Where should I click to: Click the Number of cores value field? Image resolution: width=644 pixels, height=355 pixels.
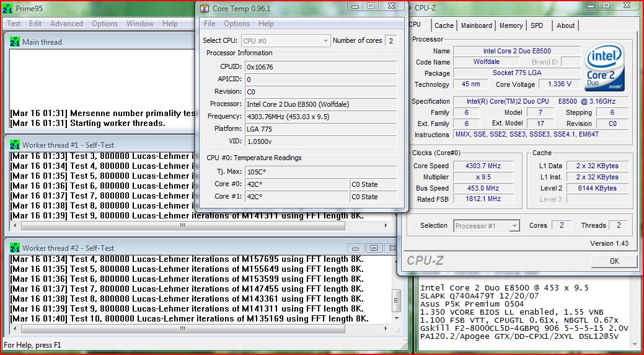(391, 41)
